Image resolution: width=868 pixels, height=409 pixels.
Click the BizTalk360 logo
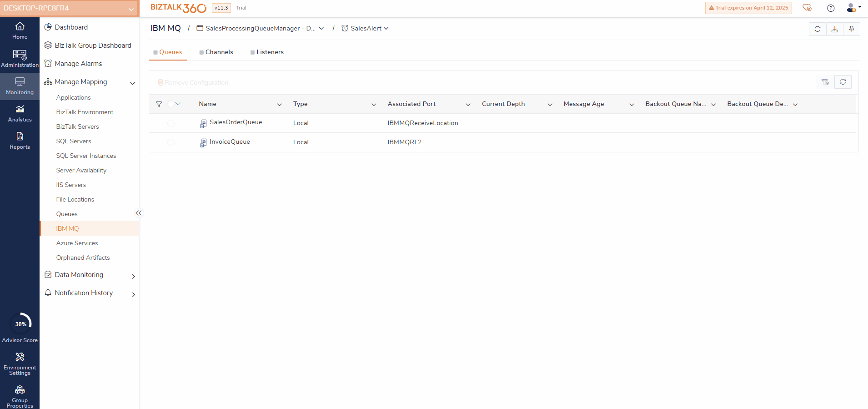click(x=178, y=8)
